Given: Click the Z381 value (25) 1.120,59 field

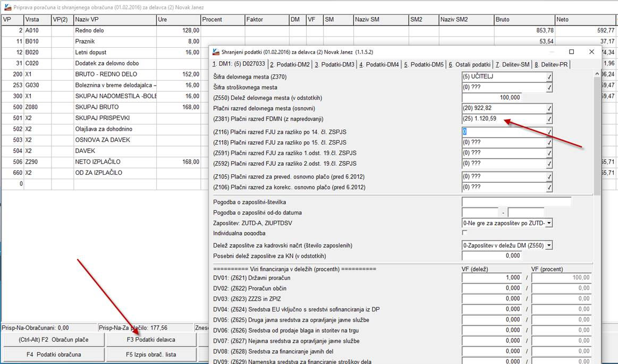Looking at the screenshot, I should pos(504,119).
